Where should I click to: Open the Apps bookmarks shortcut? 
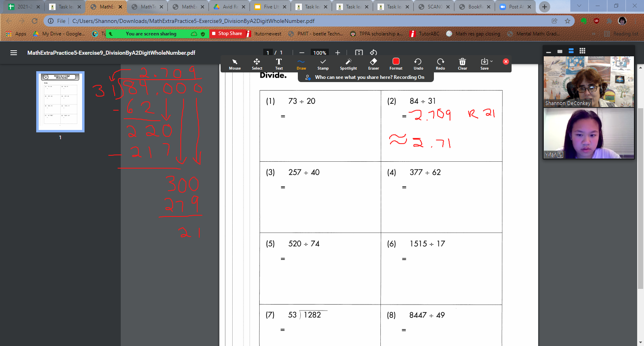pyautogui.click(x=17, y=34)
